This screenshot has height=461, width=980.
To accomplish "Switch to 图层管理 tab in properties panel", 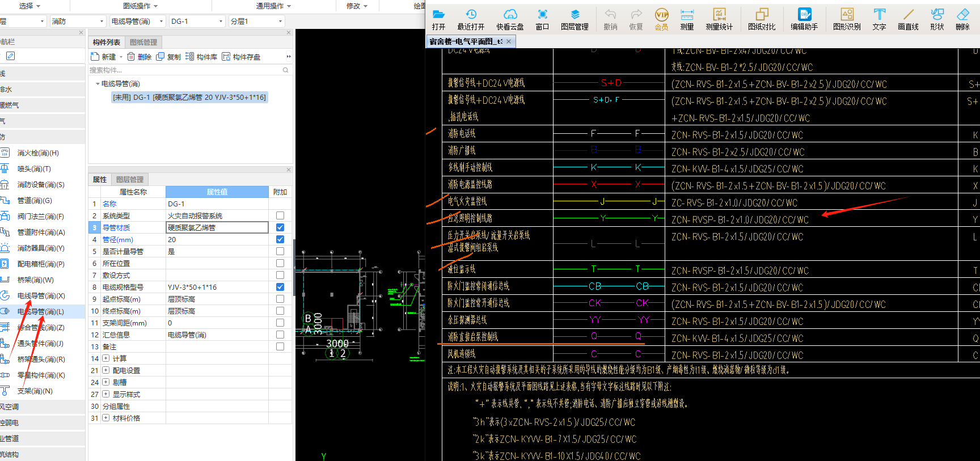I will (130, 179).
